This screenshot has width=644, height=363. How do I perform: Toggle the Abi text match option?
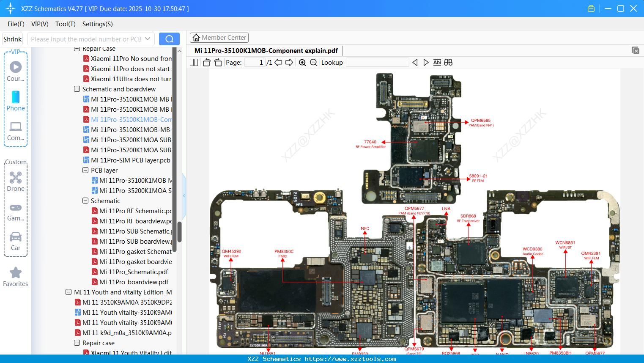(x=437, y=62)
